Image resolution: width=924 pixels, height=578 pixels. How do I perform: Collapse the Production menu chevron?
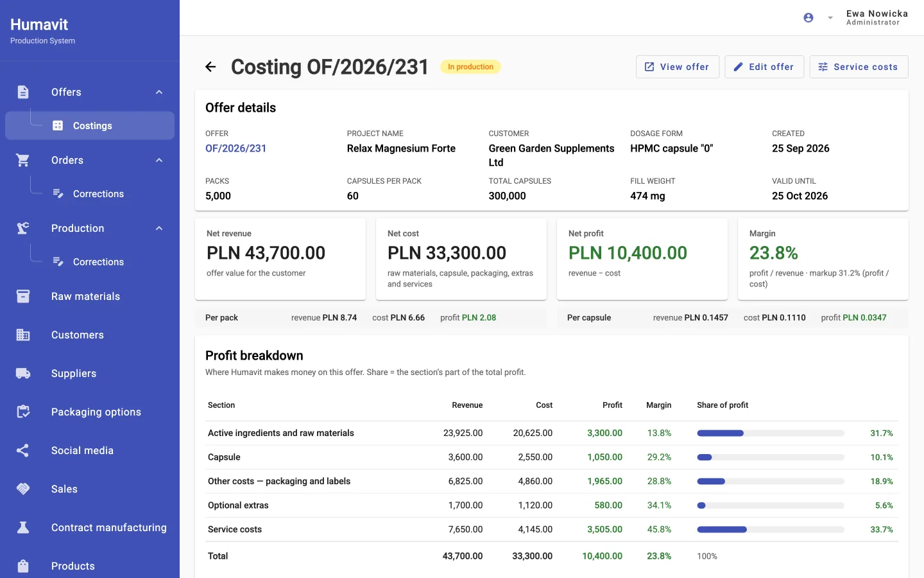pyautogui.click(x=159, y=228)
